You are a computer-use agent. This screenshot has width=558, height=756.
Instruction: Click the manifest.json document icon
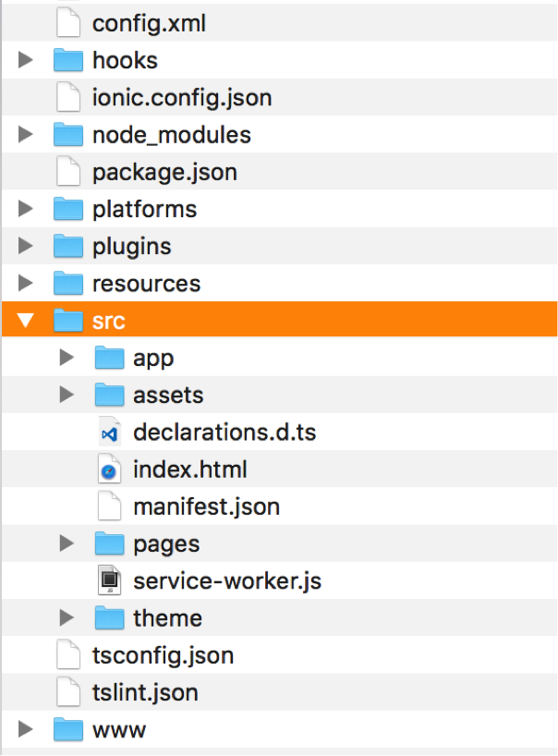pyautogui.click(x=109, y=506)
